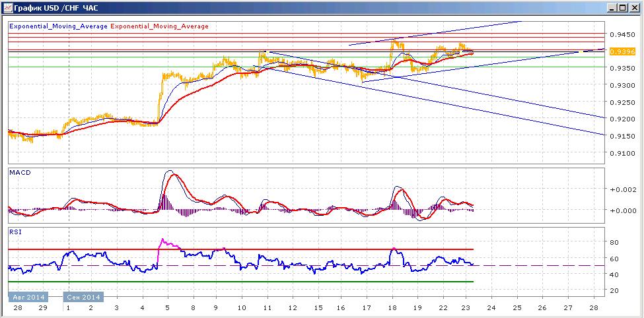This screenshot has width=644, height=318.
Task: Click the Авг 2014 month marker
Action: pos(28,297)
